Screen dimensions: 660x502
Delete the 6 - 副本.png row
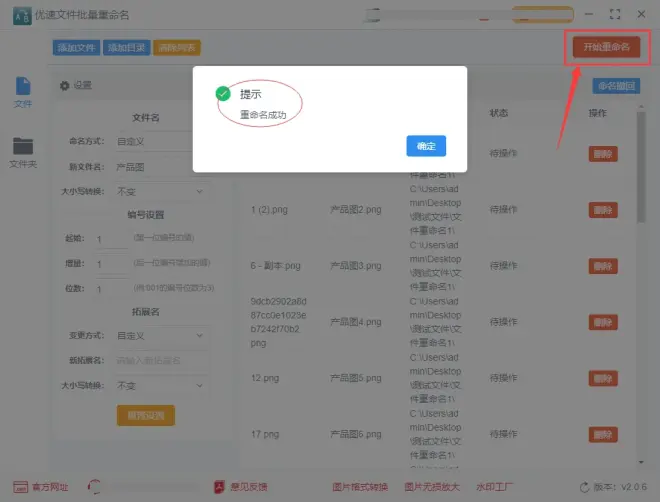[x=603, y=266]
